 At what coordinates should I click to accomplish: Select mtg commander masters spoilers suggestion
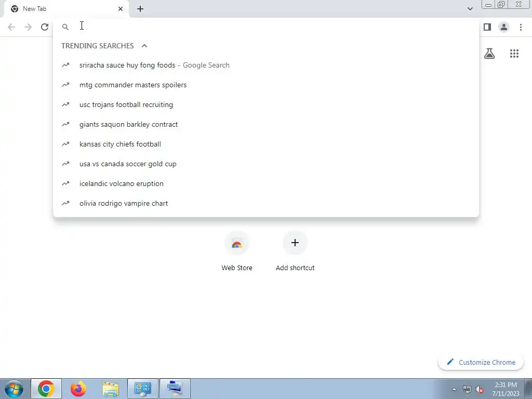pos(266,85)
